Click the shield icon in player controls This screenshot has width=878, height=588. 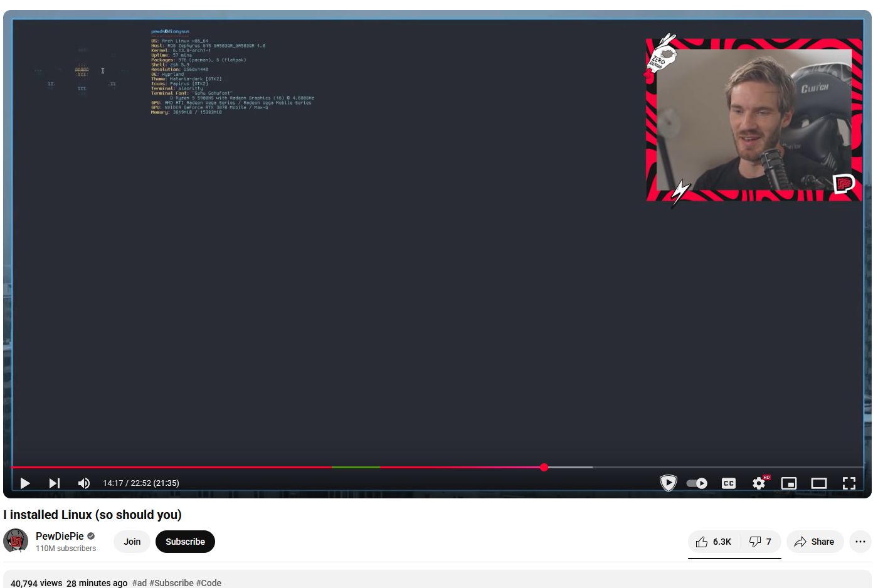pos(668,483)
